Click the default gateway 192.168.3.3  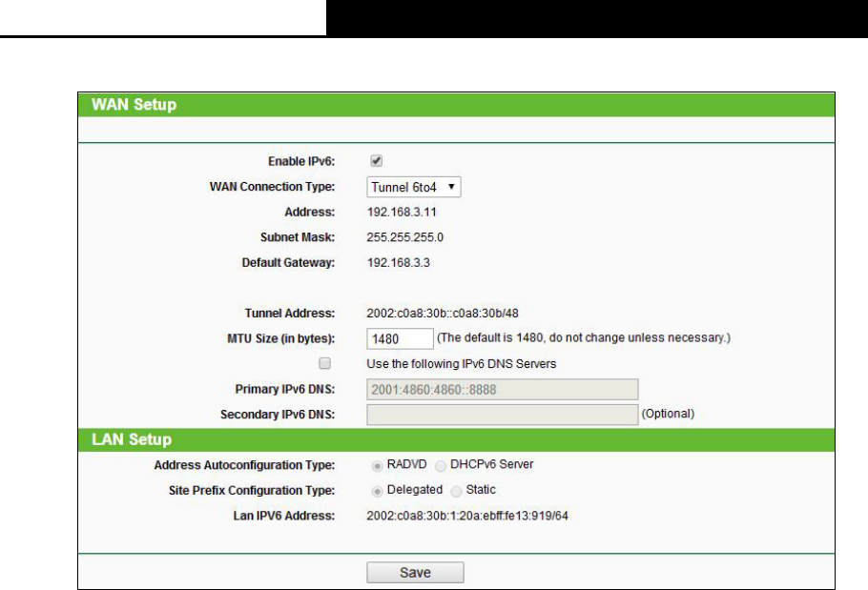coord(398,263)
